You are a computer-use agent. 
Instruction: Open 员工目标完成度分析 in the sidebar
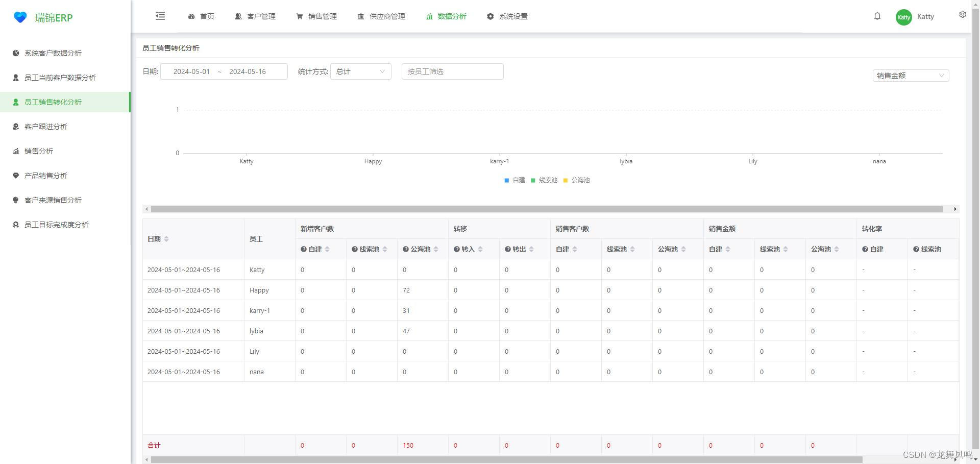click(65, 225)
